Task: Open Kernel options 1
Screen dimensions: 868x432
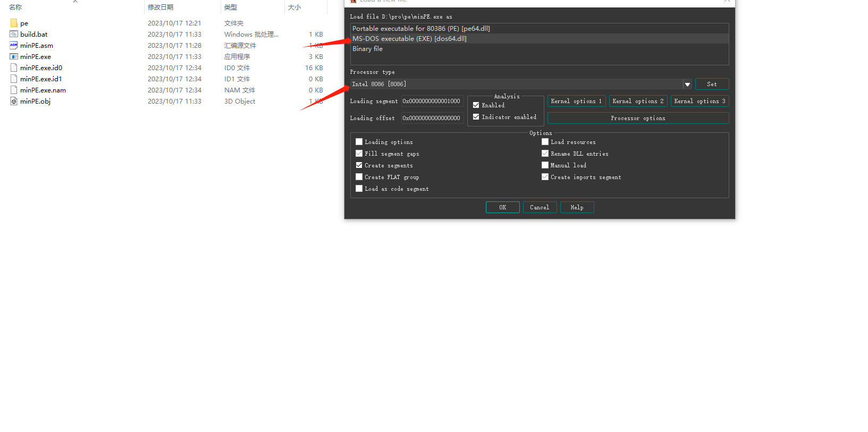Action: [x=576, y=101]
